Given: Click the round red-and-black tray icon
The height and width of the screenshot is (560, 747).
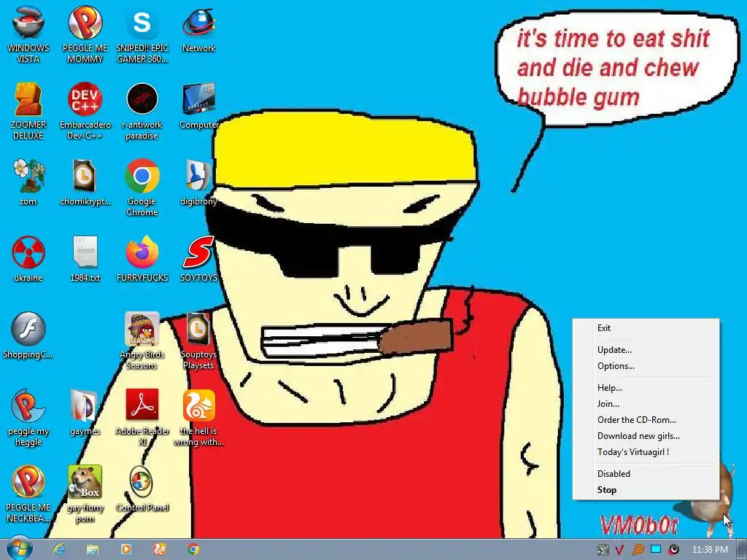Looking at the screenshot, I should pos(673,550).
